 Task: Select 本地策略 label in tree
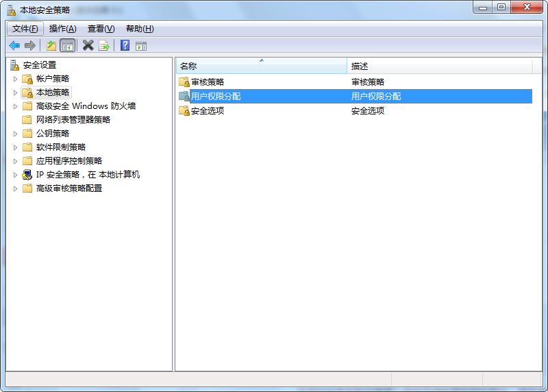point(53,93)
